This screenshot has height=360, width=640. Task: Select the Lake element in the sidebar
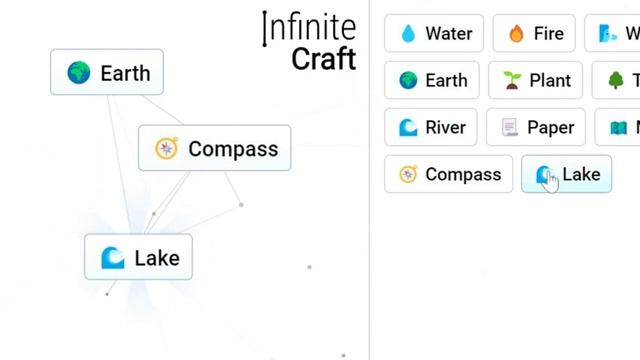[x=567, y=174]
